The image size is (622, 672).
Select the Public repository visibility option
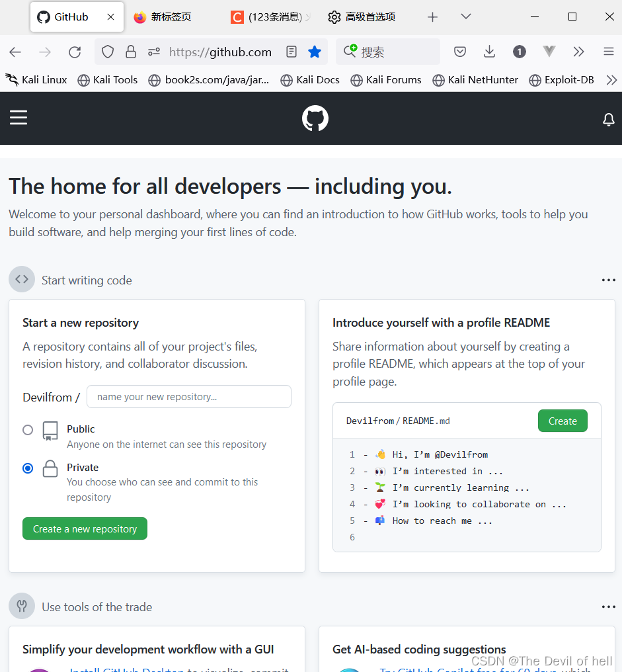coord(28,429)
